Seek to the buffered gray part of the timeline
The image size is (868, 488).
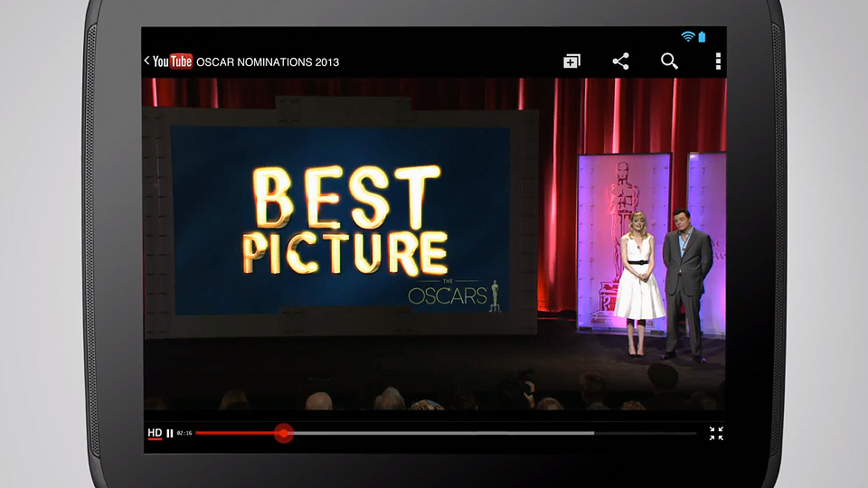click(x=452, y=434)
